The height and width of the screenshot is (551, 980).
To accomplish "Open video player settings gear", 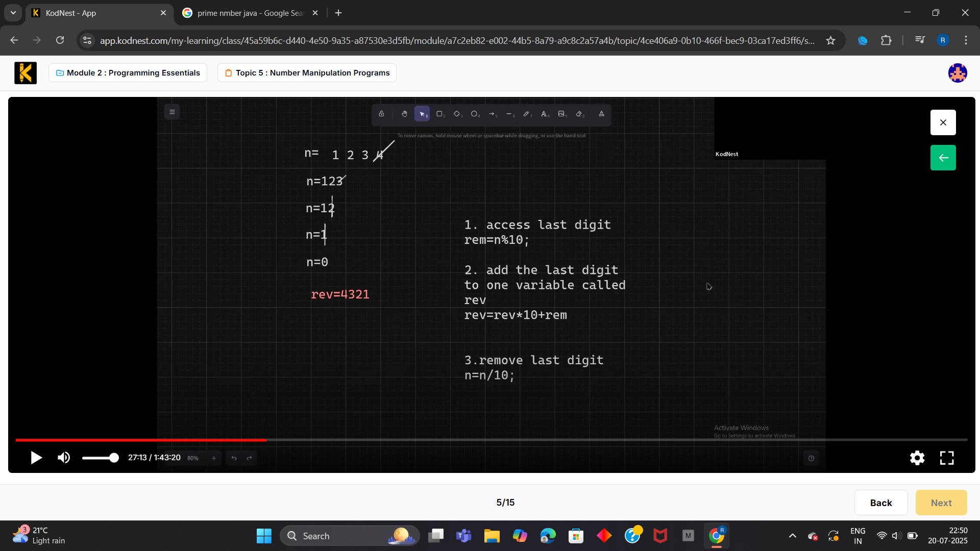I will point(917,458).
